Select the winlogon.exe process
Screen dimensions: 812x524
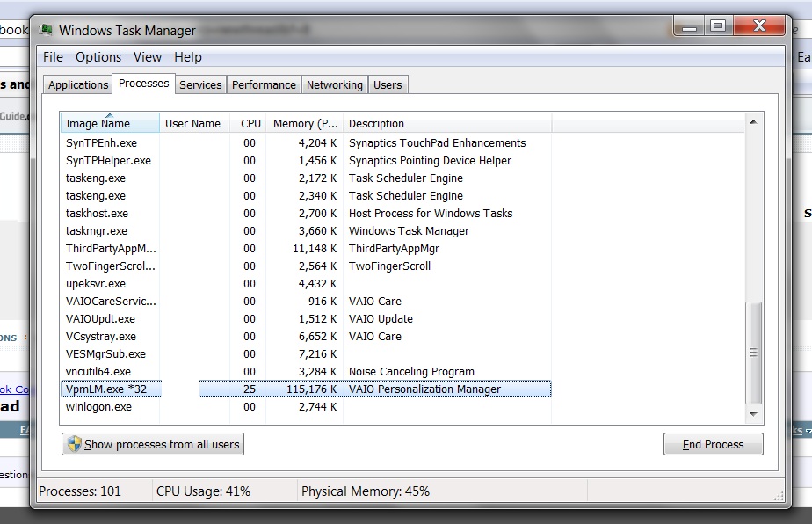[x=306, y=407]
